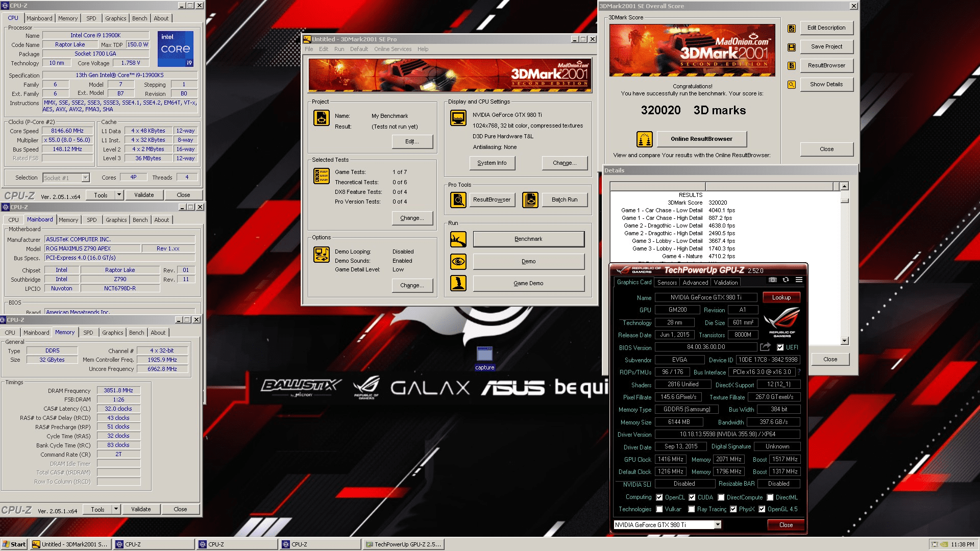Click GPU-Z Name field GTX 980 Ti
Image resolution: width=980 pixels, height=551 pixels.
[x=706, y=297]
